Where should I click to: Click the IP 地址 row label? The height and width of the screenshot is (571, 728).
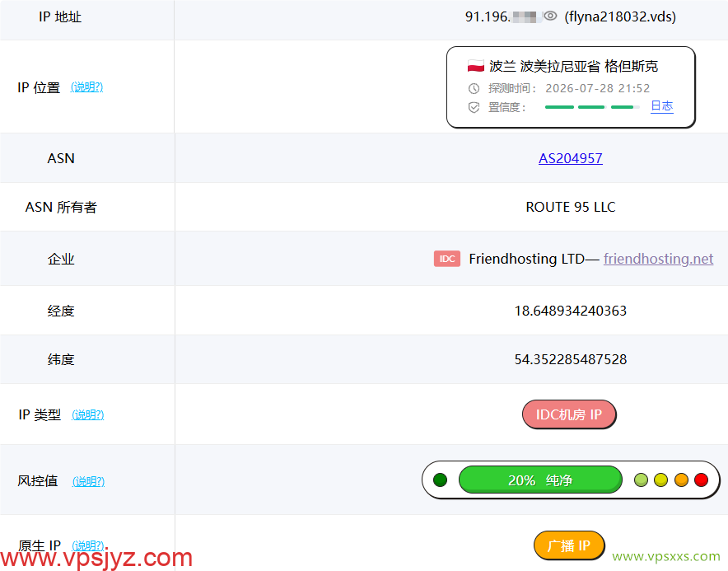tap(60, 16)
